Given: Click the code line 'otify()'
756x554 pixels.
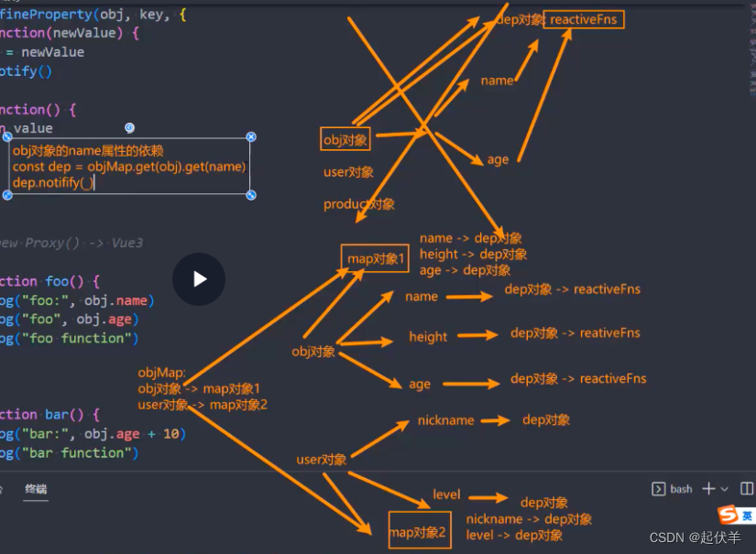Looking at the screenshot, I should click(26, 71).
